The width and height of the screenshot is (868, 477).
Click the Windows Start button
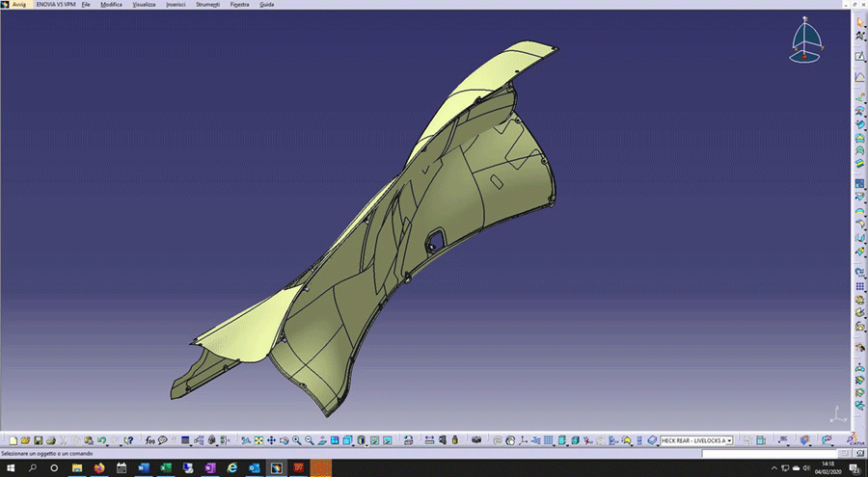coord(11,467)
